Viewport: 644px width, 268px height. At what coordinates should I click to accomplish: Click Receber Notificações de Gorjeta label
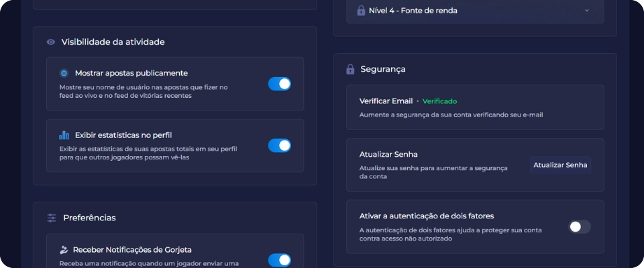(x=132, y=250)
